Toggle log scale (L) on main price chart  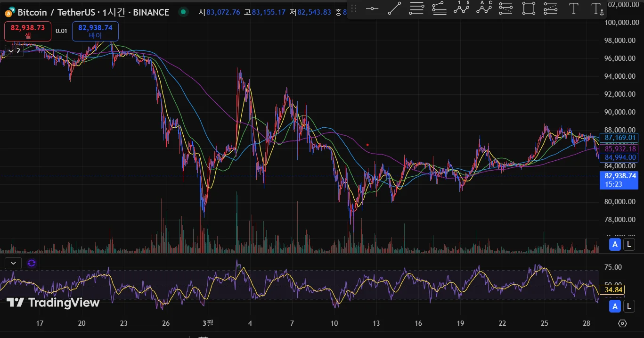(628, 244)
